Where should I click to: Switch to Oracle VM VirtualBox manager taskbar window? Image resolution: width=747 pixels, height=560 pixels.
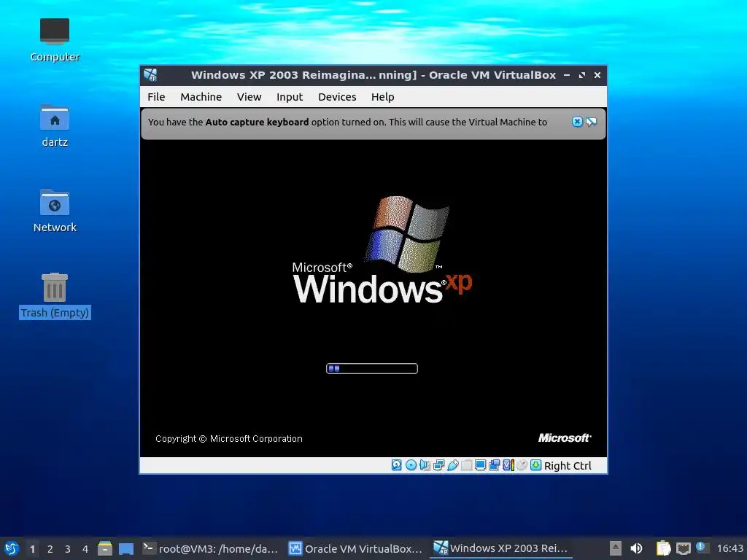click(x=356, y=548)
